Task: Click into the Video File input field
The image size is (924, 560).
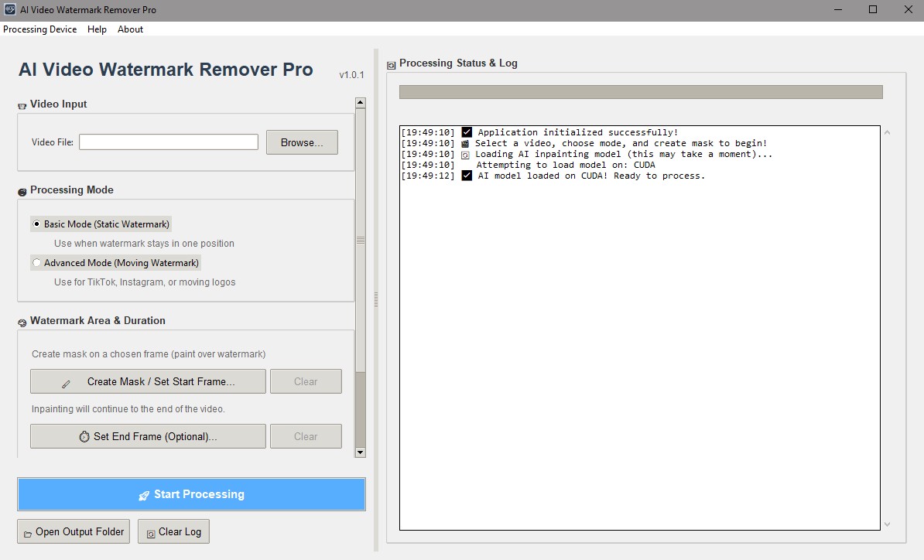Action: click(169, 142)
